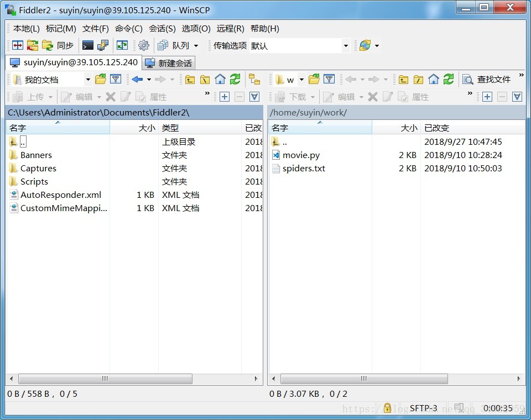The height and width of the screenshot is (420, 531).
Task: Select the suyin/suyin@39.105.125.240 session tab
Action: [x=74, y=62]
